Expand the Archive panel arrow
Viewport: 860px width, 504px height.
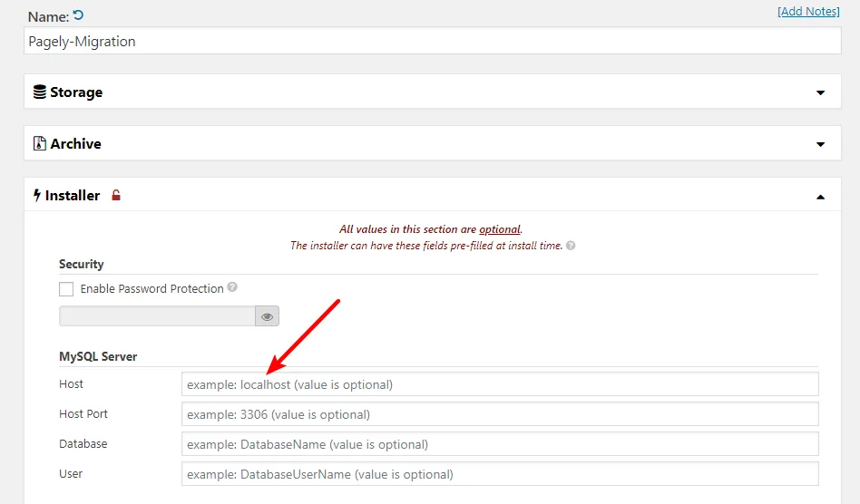click(820, 144)
